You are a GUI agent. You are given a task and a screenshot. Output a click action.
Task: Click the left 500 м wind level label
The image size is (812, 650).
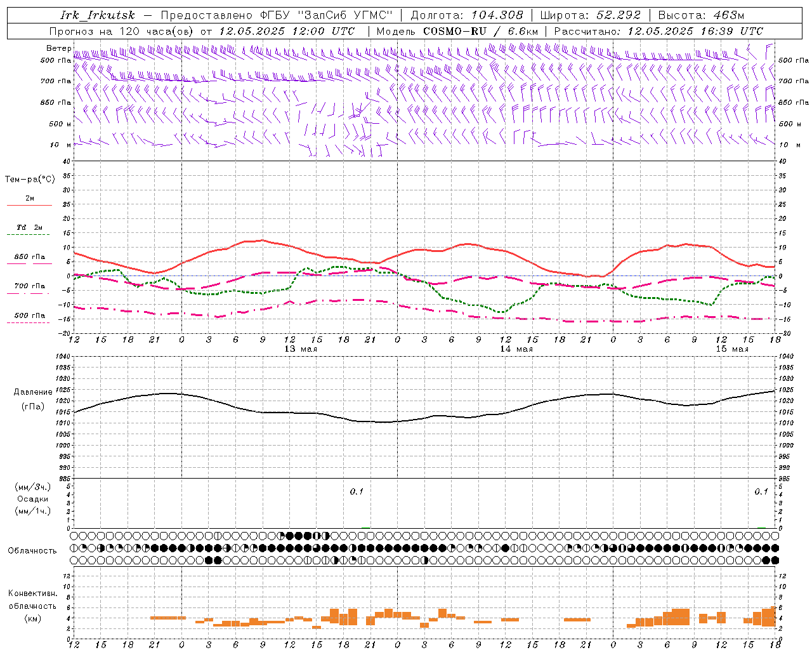coord(60,124)
